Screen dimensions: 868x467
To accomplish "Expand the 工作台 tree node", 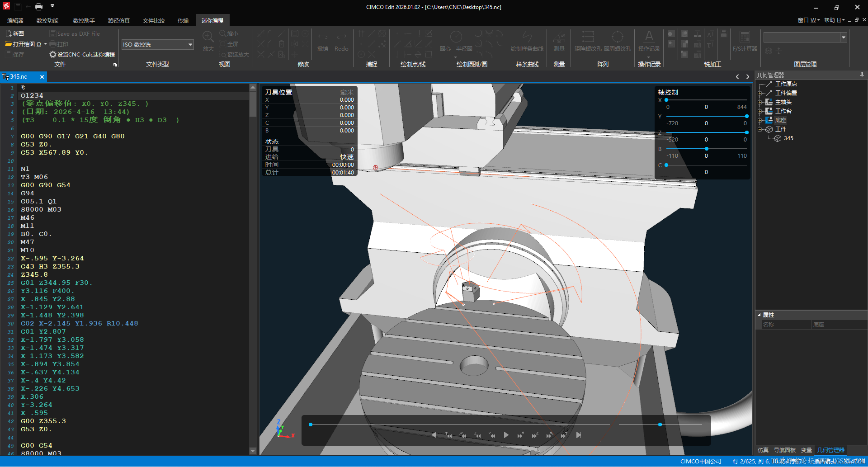I will [x=760, y=111].
